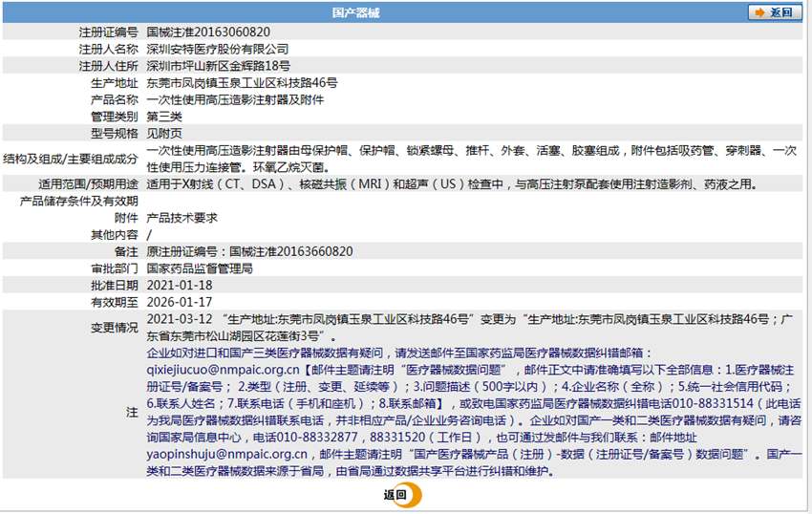Image resolution: width=812 pixels, height=514 pixels.
Task: Click management category value 第三类
Action: tap(164, 117)
